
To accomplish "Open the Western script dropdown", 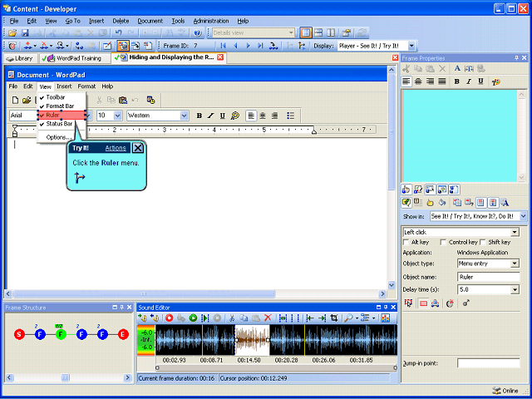I will pos(185,116).
